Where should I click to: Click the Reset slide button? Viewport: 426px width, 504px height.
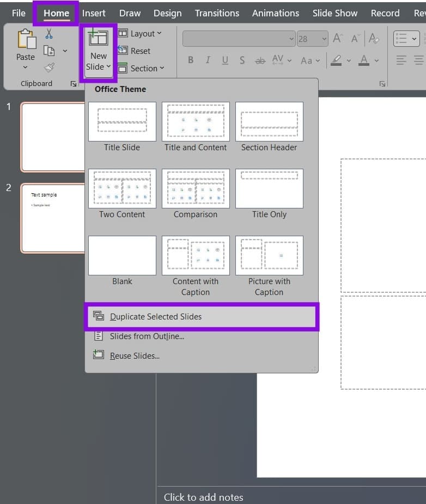click(x=134, y=51)
